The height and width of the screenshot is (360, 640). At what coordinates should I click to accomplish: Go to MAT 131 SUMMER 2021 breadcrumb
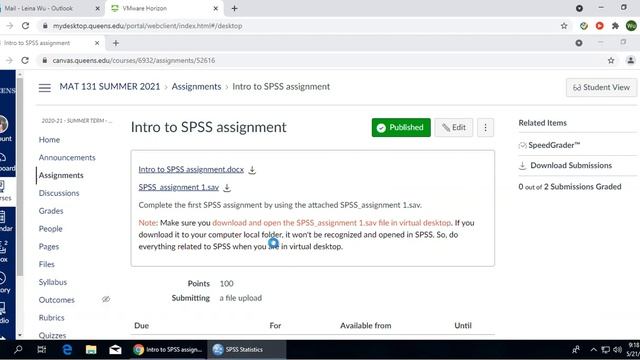tap(110, 87)
